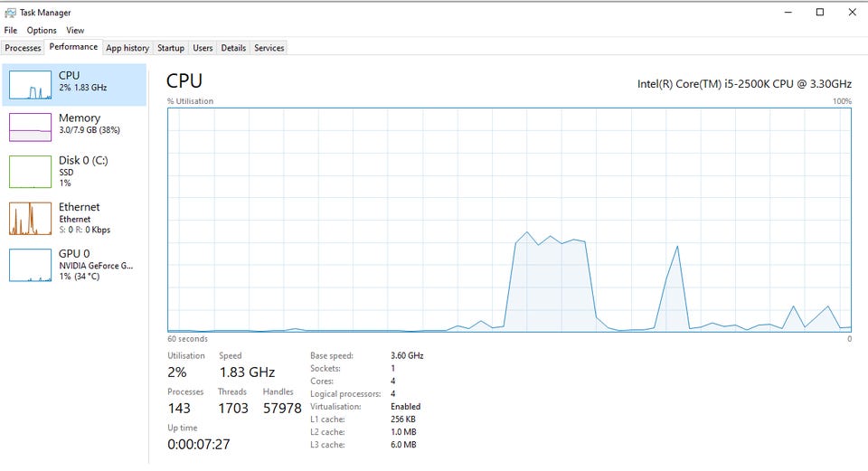Open the Memory usage graph thumbnail
The width and height of the screenshot is (868, 471).
click(30, 127)
